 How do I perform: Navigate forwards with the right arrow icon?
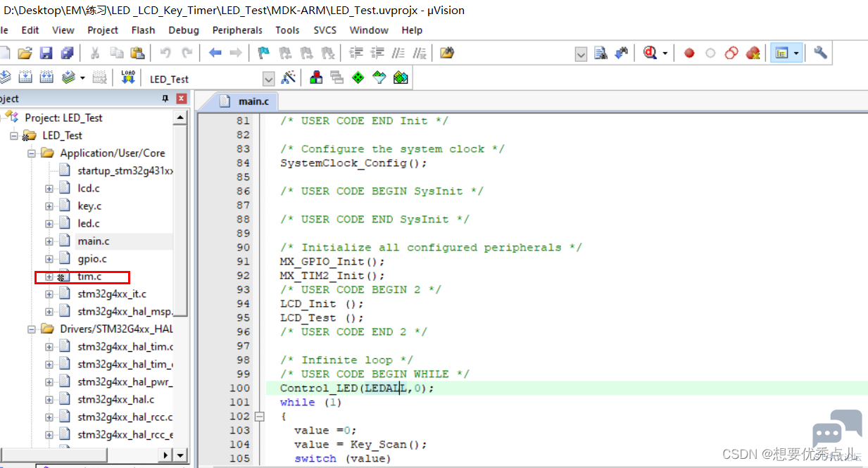[236, 53]
